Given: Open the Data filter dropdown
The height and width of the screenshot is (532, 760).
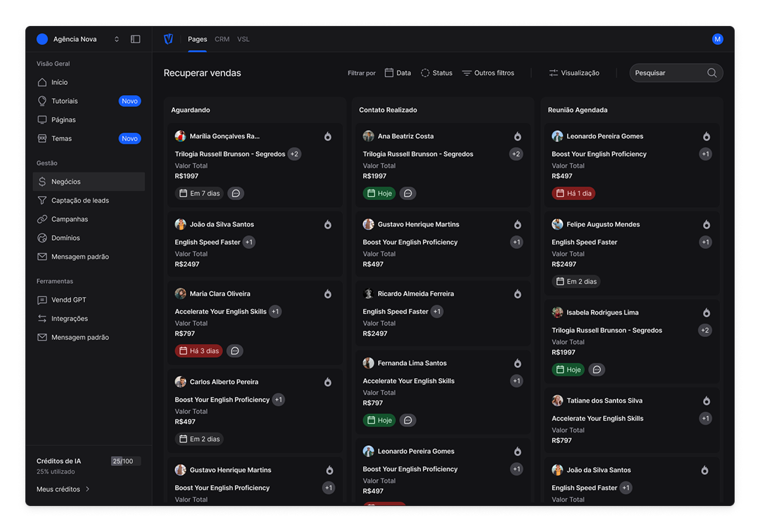Looking at the screenshot, I should 398,73.
